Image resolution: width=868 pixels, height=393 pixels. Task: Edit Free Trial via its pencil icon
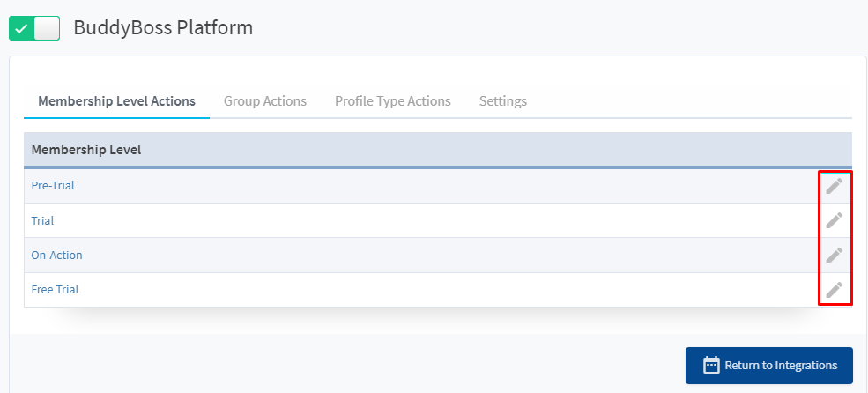click(835, 290)
